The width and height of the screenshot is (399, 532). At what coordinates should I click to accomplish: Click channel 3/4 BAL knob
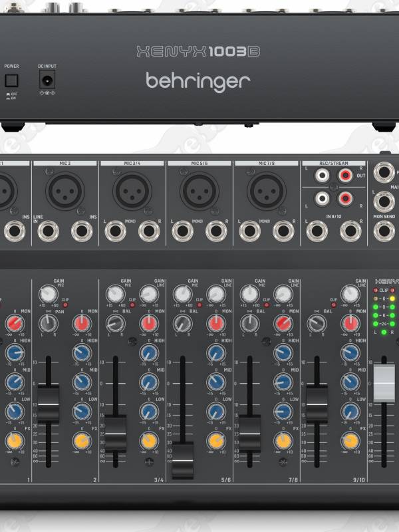pyautogui.click(x=115, y=323)
